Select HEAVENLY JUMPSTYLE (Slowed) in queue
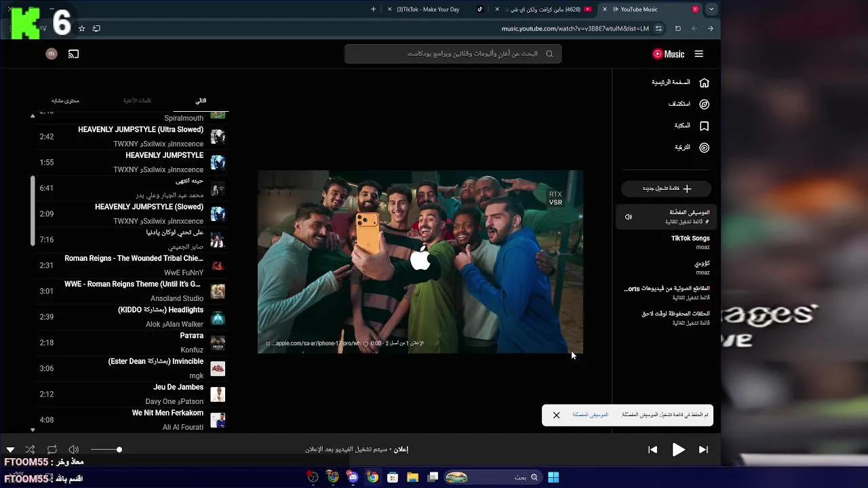868x488 pixels. 132,214
